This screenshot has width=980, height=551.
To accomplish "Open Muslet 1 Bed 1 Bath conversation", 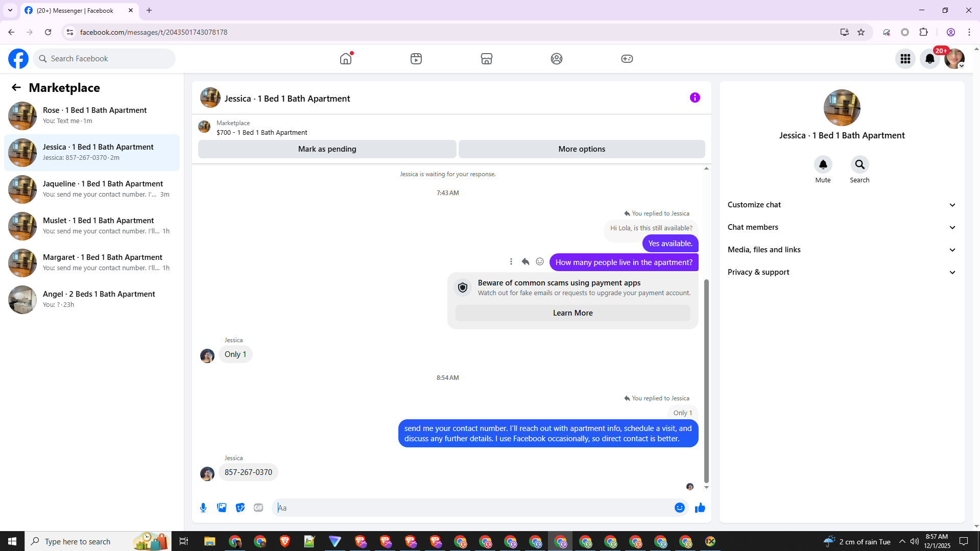I will coord(92,226).
